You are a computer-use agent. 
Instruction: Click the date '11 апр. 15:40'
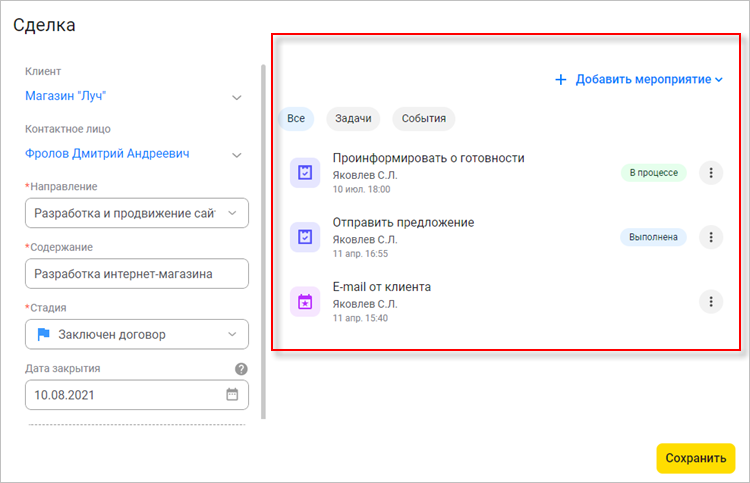coord(360,318)
